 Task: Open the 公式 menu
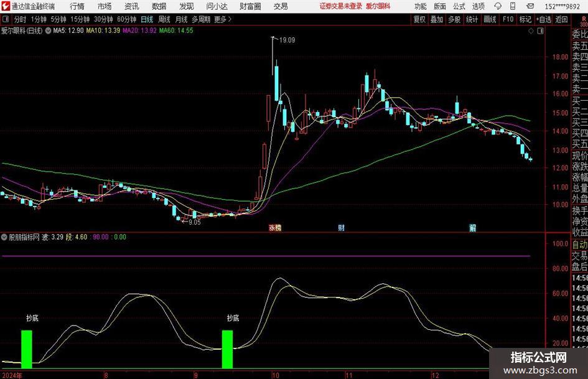click(459, 6)
